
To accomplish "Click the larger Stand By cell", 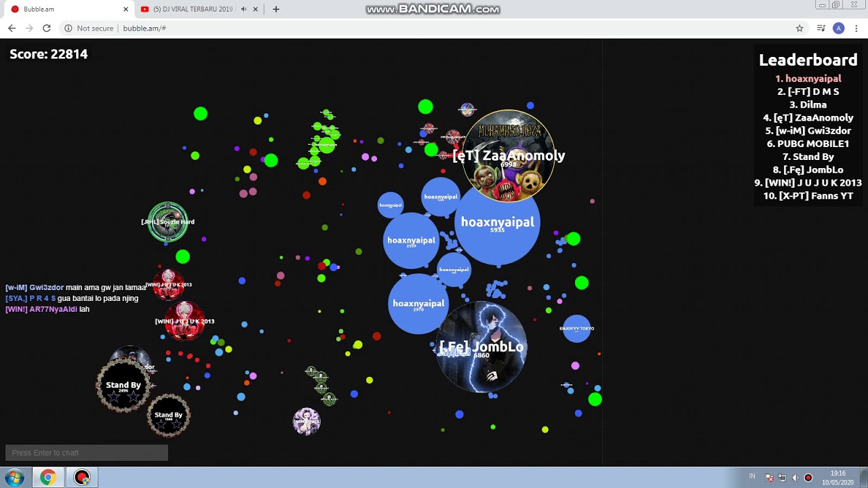I will point(123,386).
